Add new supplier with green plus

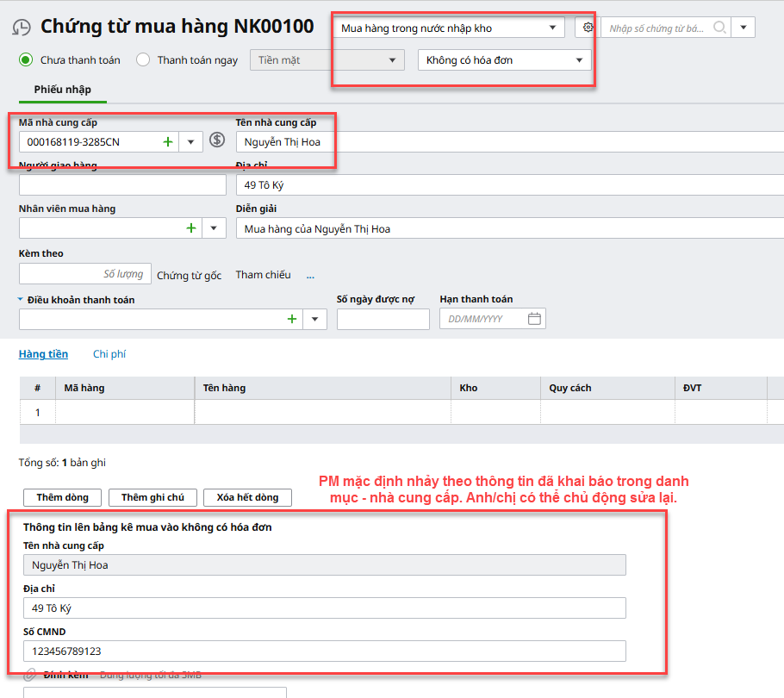pos(168,141)
